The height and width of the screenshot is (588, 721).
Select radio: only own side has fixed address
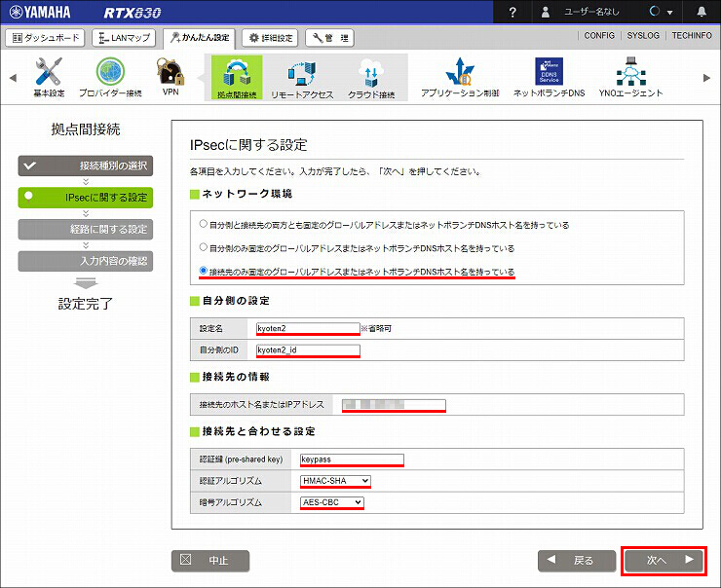point(203,247)
